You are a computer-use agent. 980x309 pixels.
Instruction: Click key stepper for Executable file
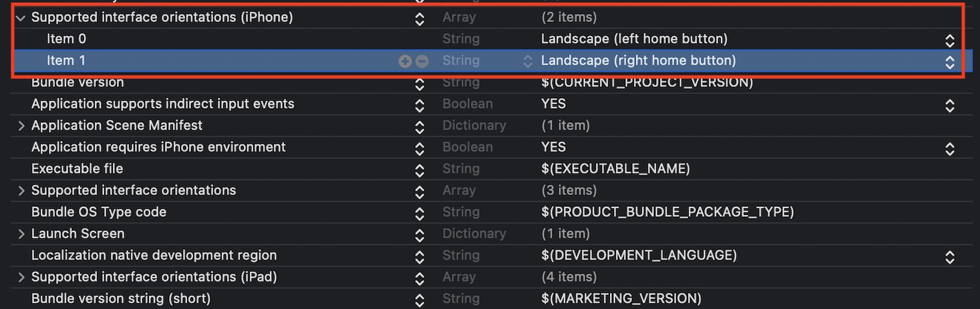[420, 170]
